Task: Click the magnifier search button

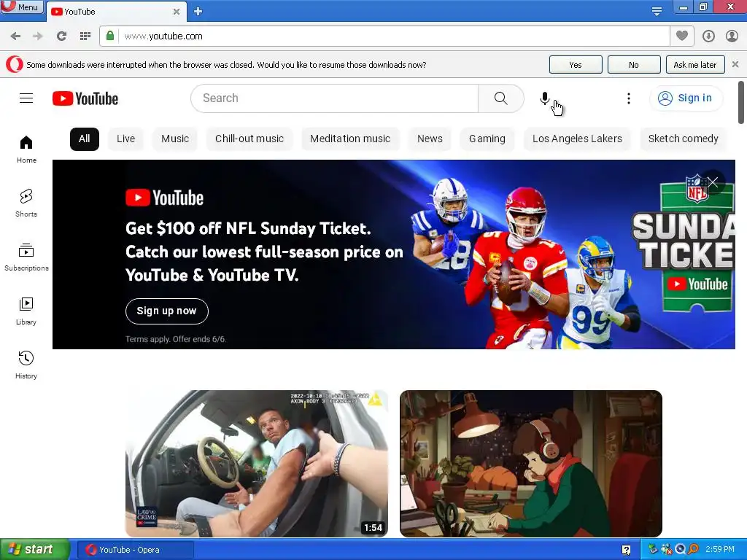Action: (500, 98)
